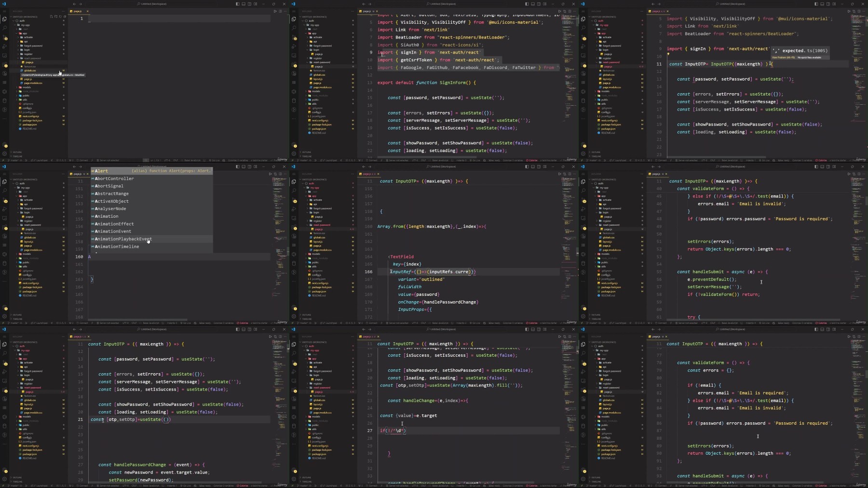Toggle bottom panel in empty page.js window
This screenshot has width=868, height=488.
[244, 4]
